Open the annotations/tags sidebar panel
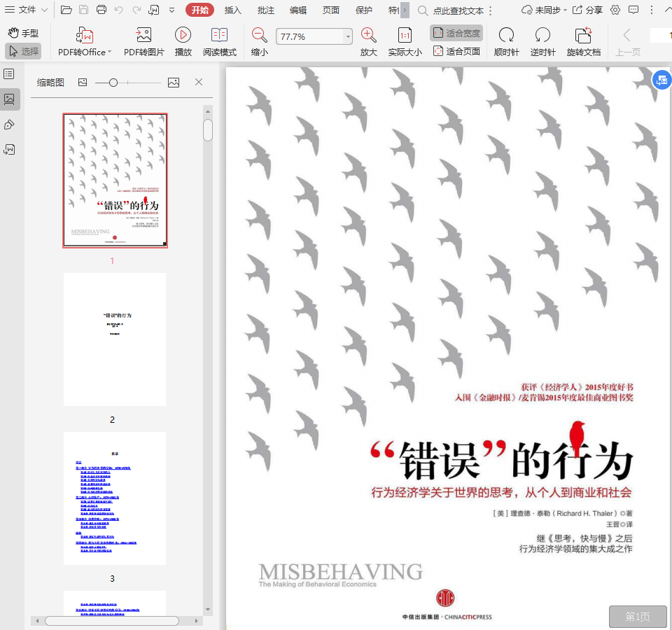672x630 pixels. point(9,125)
